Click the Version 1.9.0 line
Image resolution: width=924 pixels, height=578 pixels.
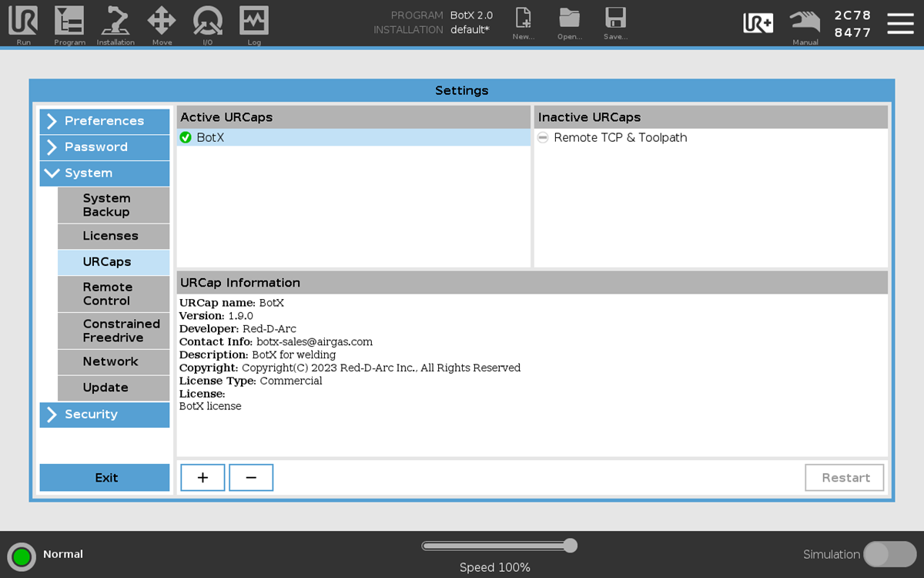216,316
